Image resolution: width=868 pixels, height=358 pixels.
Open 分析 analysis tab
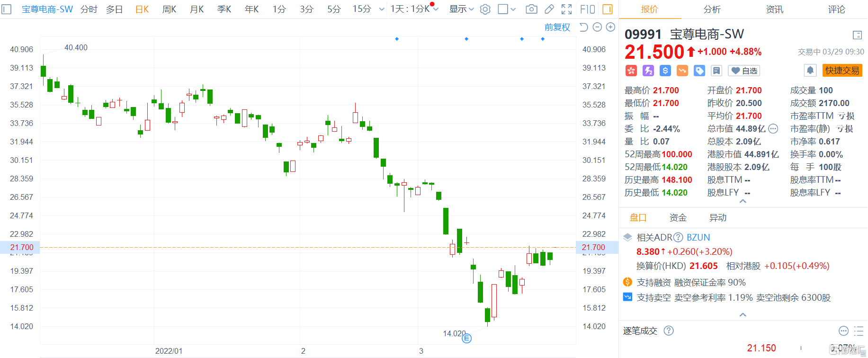712,9
